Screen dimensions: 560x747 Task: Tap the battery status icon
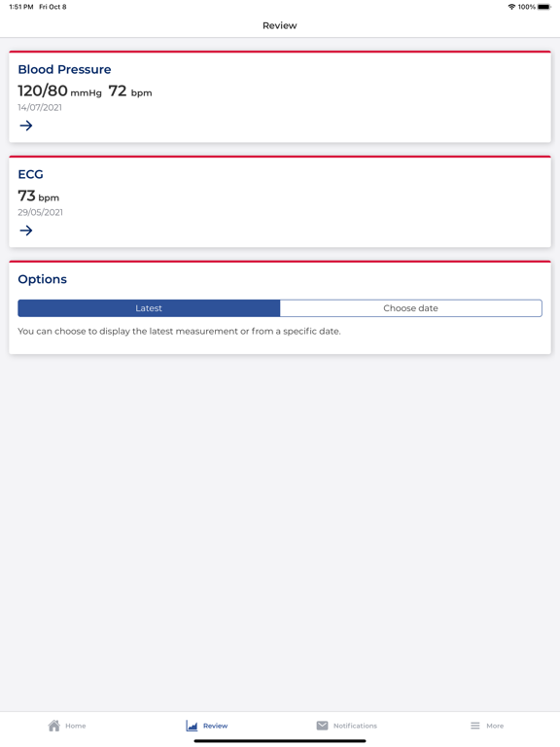point(544,7)
